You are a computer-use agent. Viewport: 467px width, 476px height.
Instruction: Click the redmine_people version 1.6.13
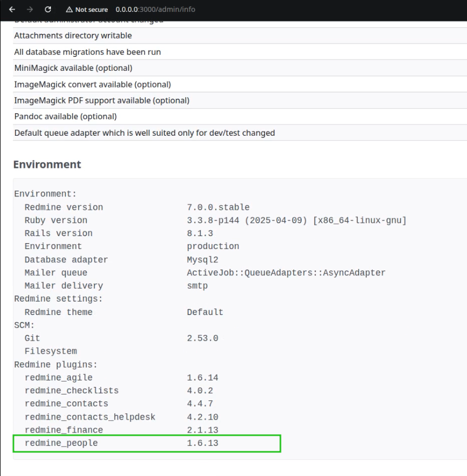tap(203, 443)
